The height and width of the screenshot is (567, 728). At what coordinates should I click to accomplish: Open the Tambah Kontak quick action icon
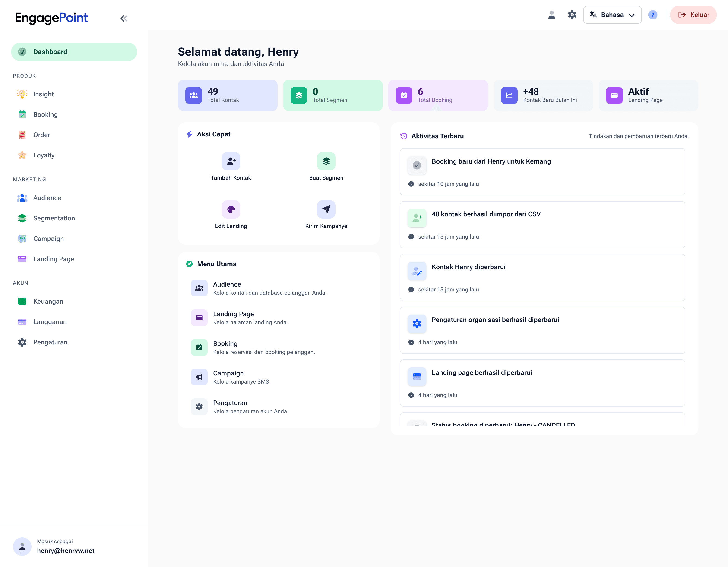[x=231, y=161]
